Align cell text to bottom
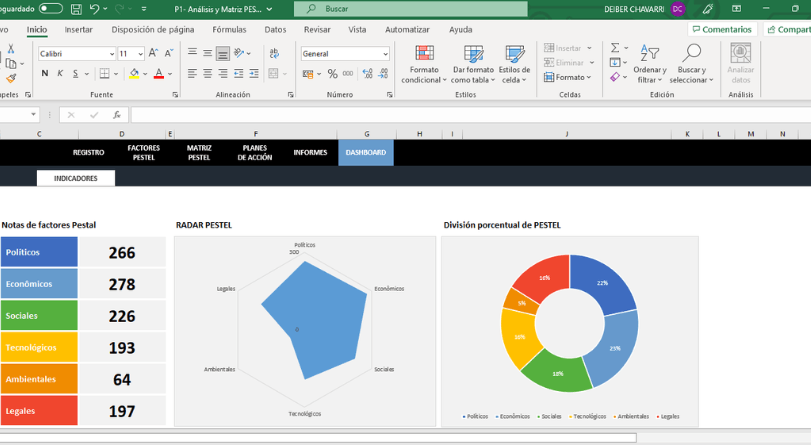Screen dimensions: 811x445 [x=223, y=53]
